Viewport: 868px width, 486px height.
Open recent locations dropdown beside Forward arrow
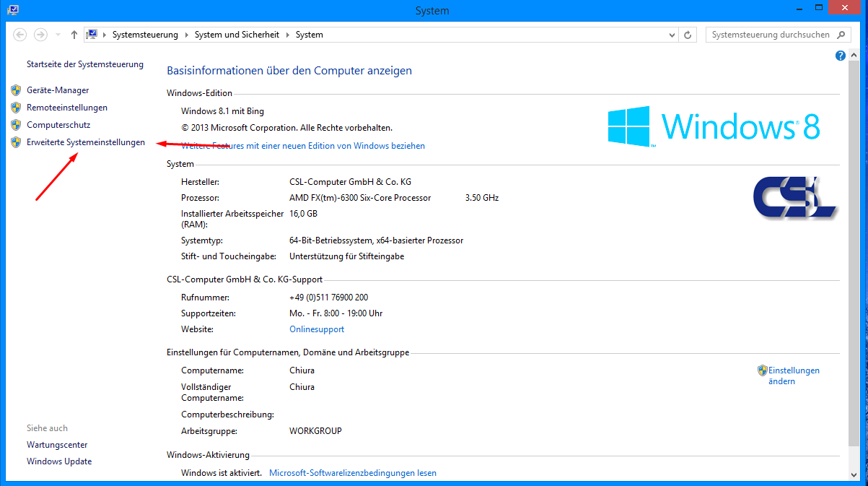[58, 35]
